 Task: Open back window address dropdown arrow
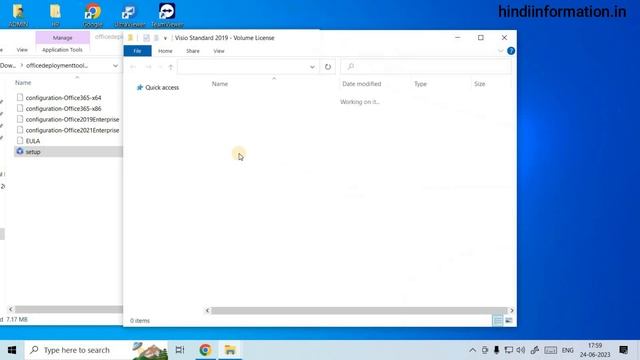pyautogui.click(x=116, y=65)
